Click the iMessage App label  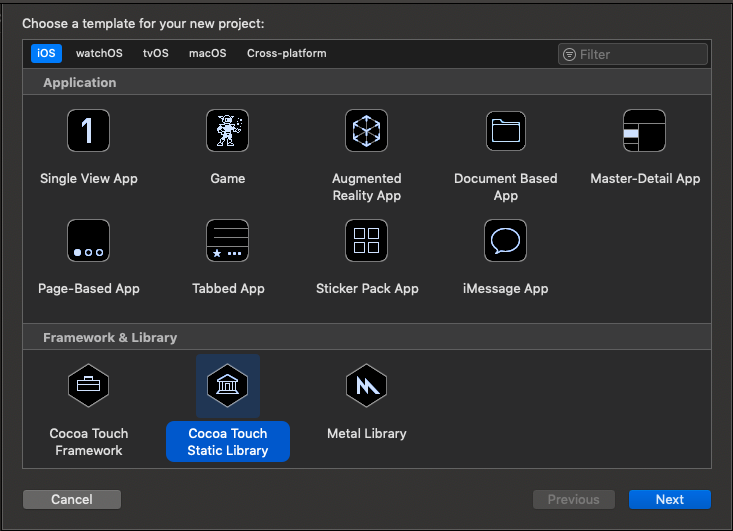coord(505,288)
